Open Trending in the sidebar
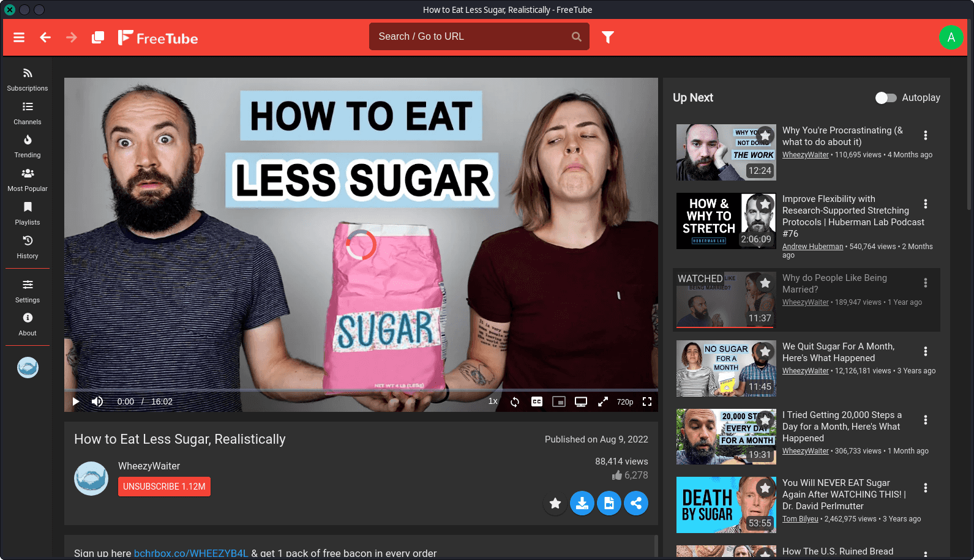 click(x=28, y=146)
